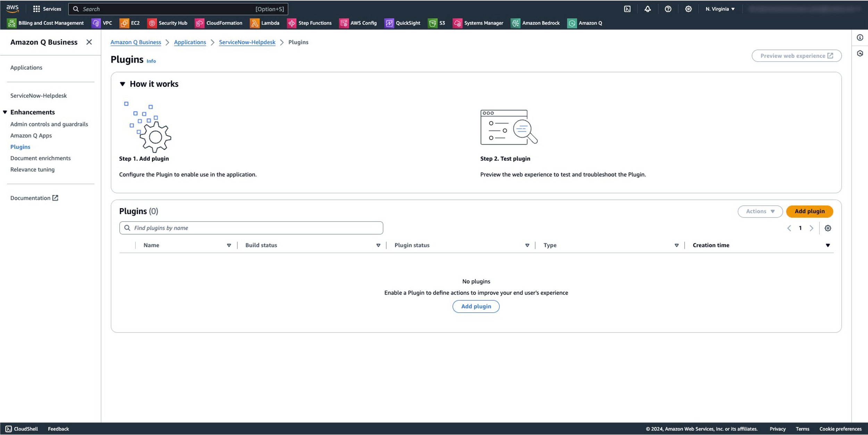The image size is (868, 435).
Task: Click the notifications bell icon
Action: click(x=648, y=9)
